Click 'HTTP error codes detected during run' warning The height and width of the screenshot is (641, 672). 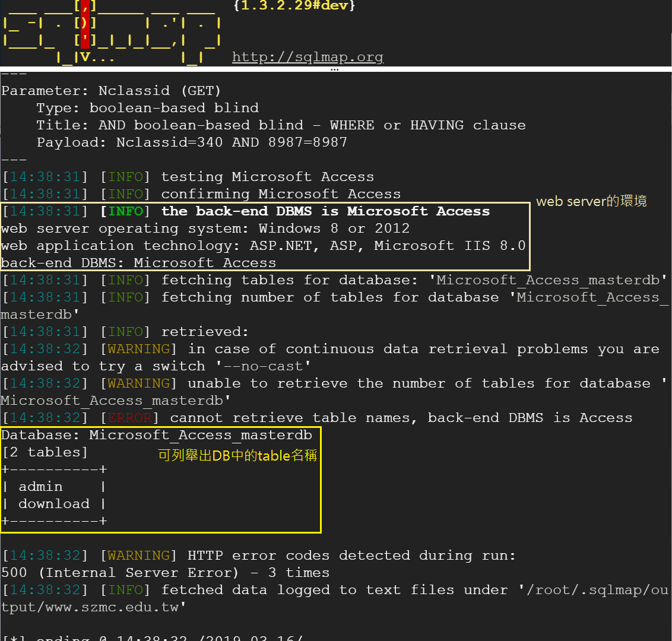point(259,556)
